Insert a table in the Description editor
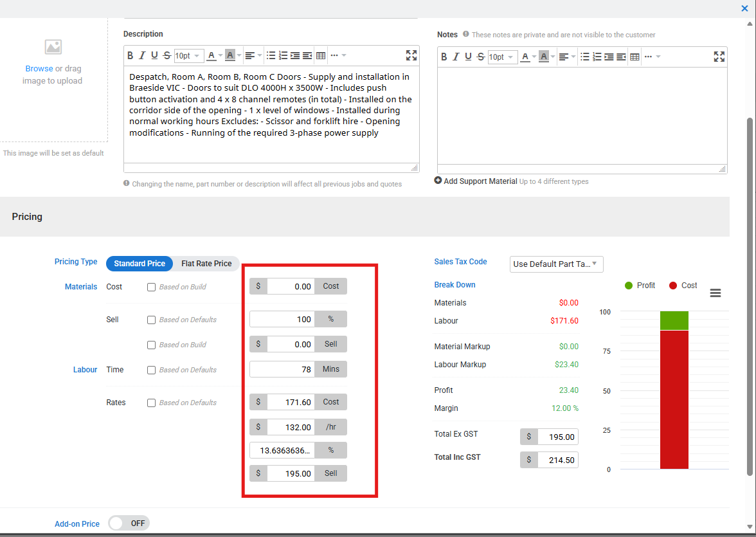 (x=321, y=55)
